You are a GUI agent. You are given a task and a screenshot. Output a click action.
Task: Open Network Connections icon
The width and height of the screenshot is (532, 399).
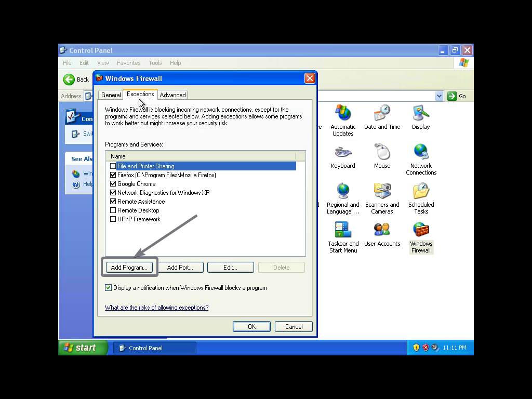(x=421, y=159)
